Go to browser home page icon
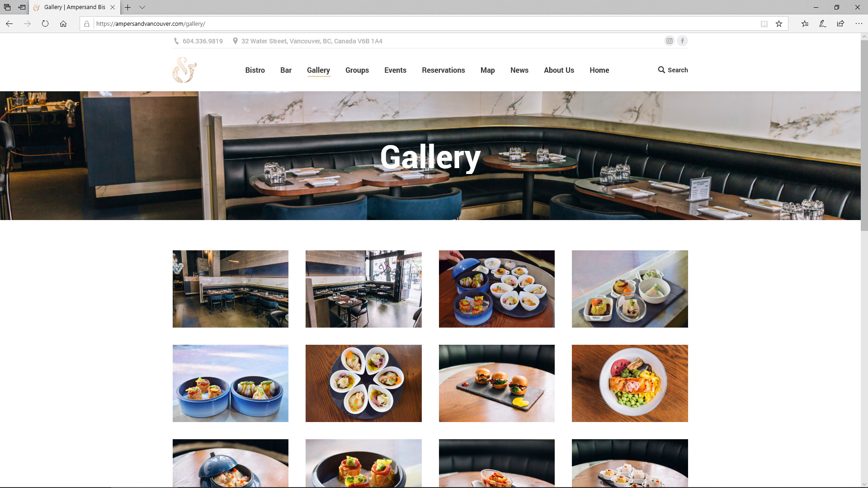 click(63, 23)
